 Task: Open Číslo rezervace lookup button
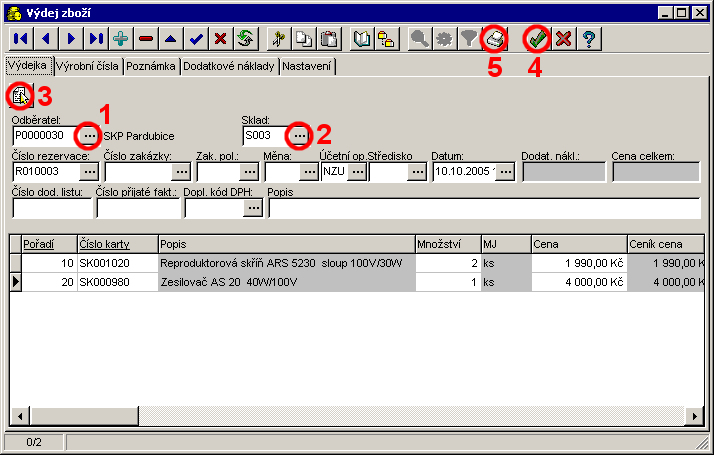[88, 172]
